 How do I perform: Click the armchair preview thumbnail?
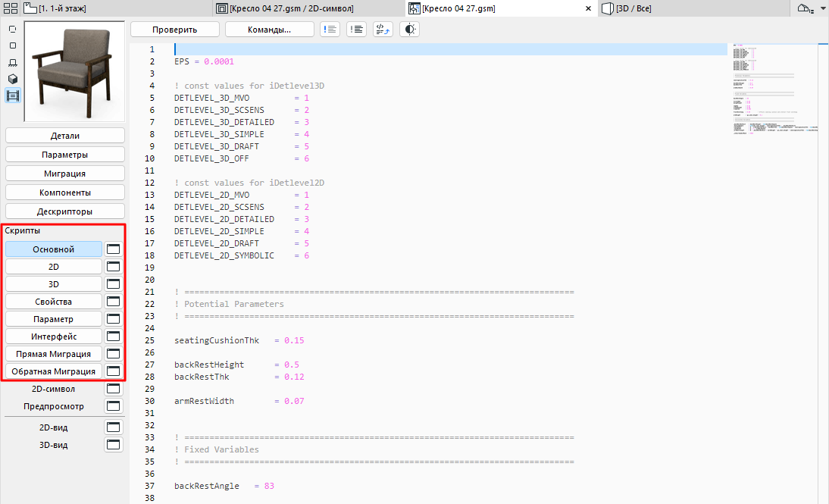click(x=74, y=72)
